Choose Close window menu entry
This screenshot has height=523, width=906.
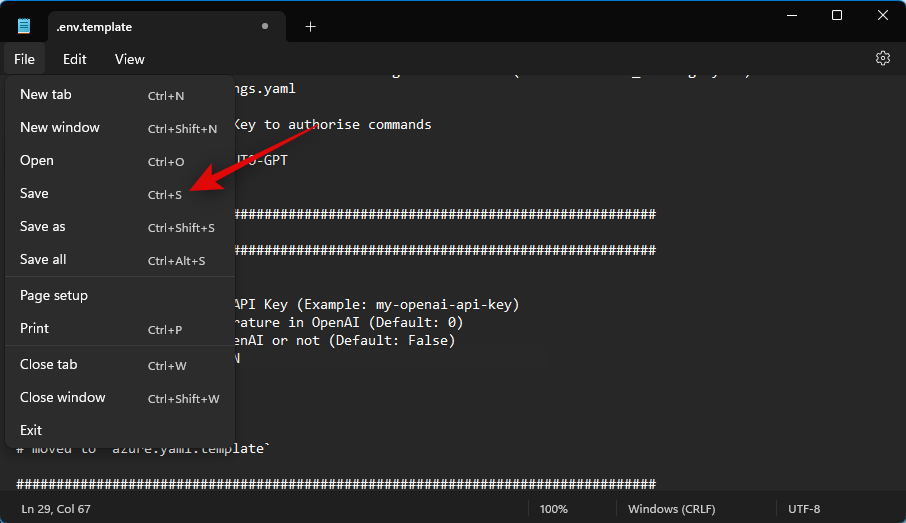pos(120,398)
